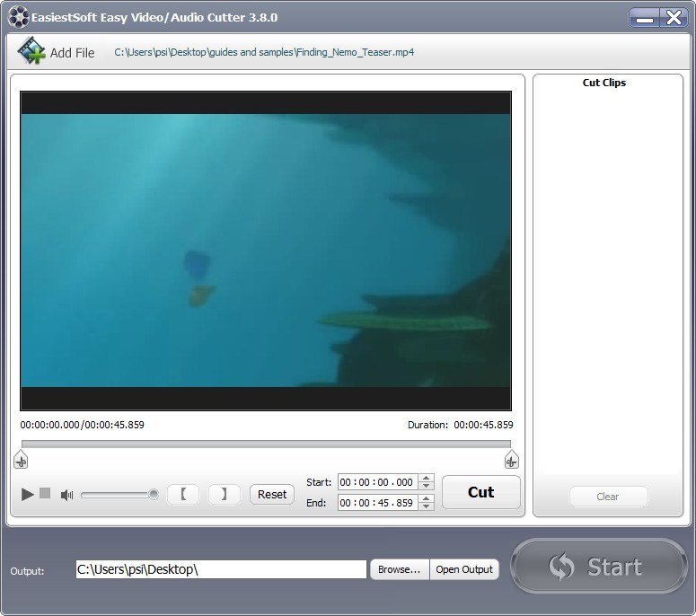Set end point with right bracket button
The width and height of the screenshot is (696, 616).
[225, 494]
